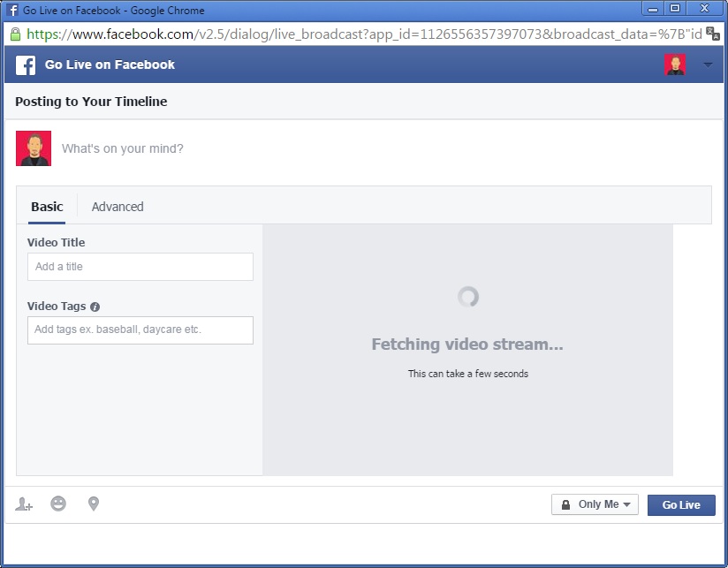
Task: Select the emoji feeling/activity icon
Action: pos(58,504)
